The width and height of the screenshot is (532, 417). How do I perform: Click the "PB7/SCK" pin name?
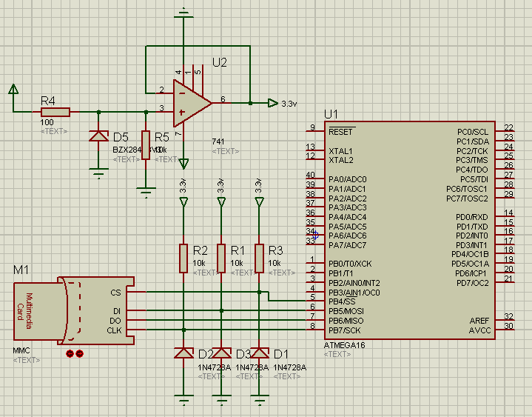345,330
